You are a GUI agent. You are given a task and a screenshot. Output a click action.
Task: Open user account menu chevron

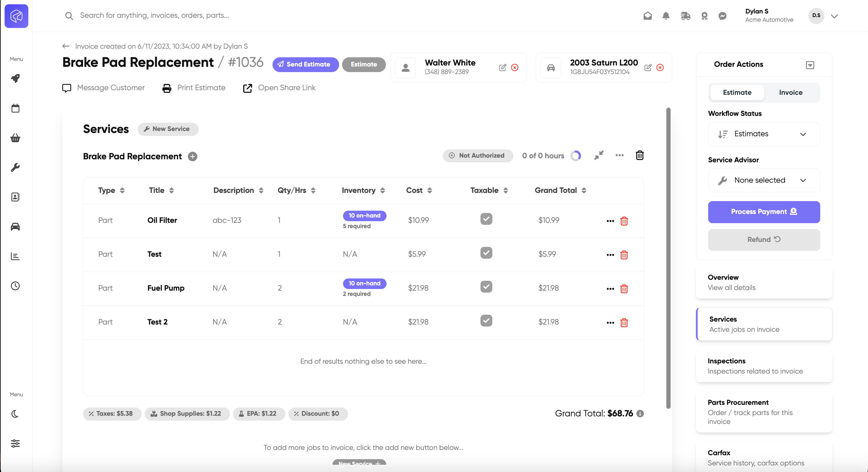[x=834, y=16]
